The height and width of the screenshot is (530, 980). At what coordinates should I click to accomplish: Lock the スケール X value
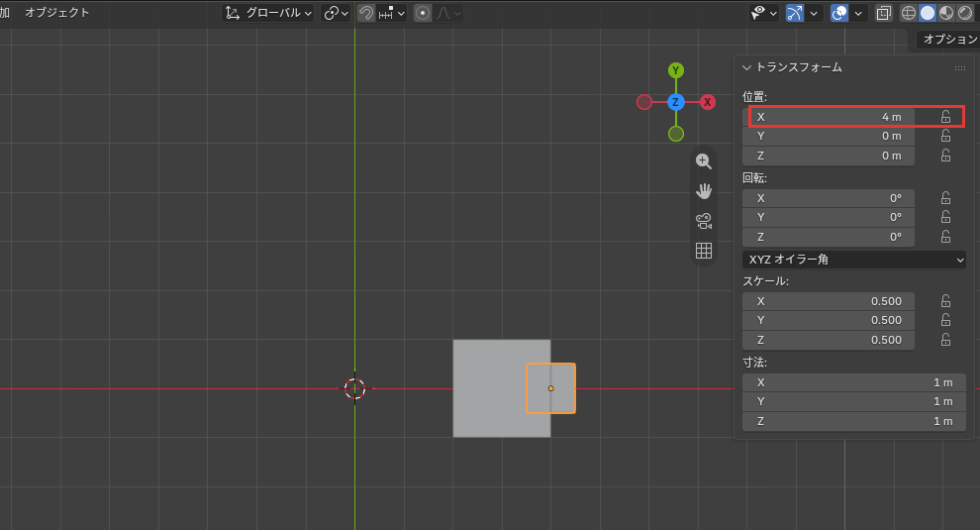[x=945, y=301]
